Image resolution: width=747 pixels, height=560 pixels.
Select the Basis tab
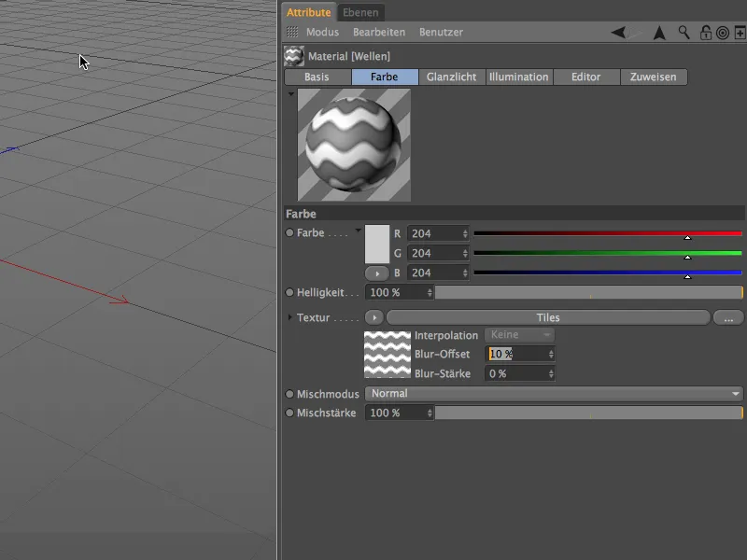coord(317,77)
